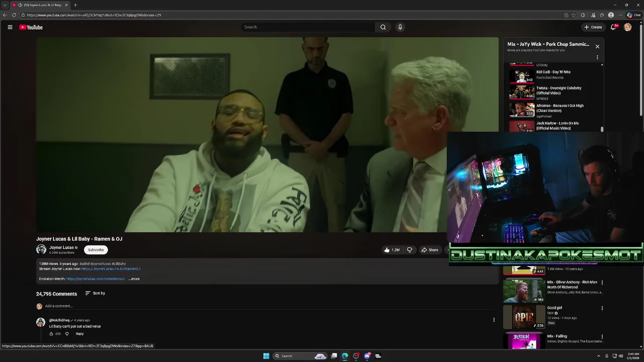The height and width of the screenshot is (362, 644).
Task: Open the Mix playlist options menu
Action: [597, 57]
